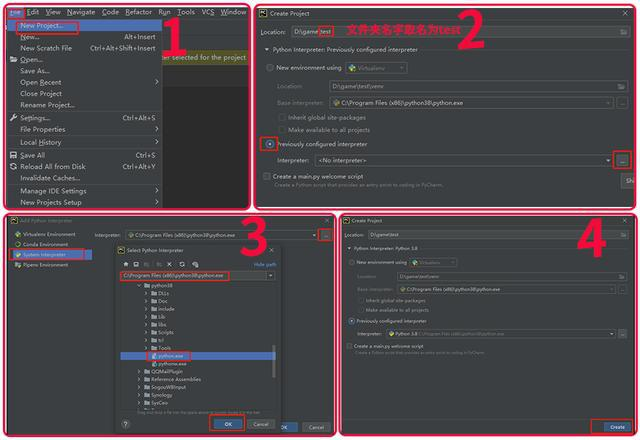Expand the Manage IDE Settings submenu arrow
This screenshot has width=640, height=440.
(157, 191)
